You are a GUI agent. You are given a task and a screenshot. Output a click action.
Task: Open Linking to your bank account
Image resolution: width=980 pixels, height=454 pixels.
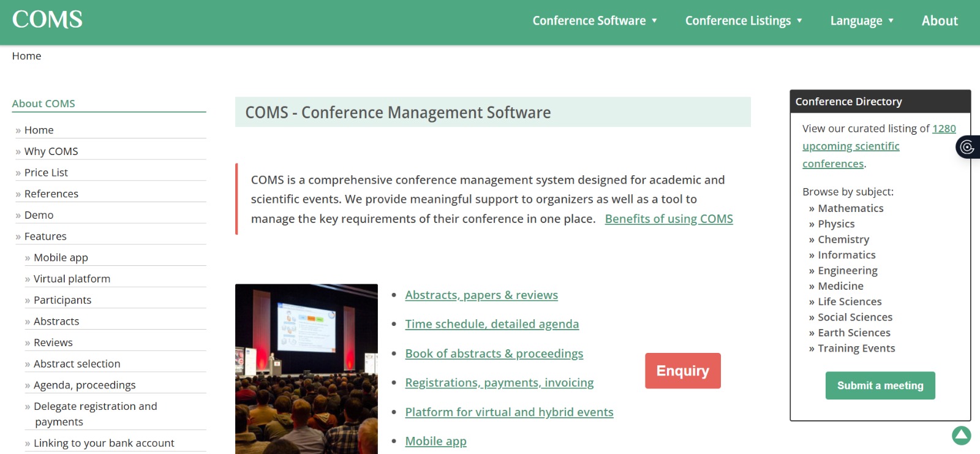tap(104, 443)
